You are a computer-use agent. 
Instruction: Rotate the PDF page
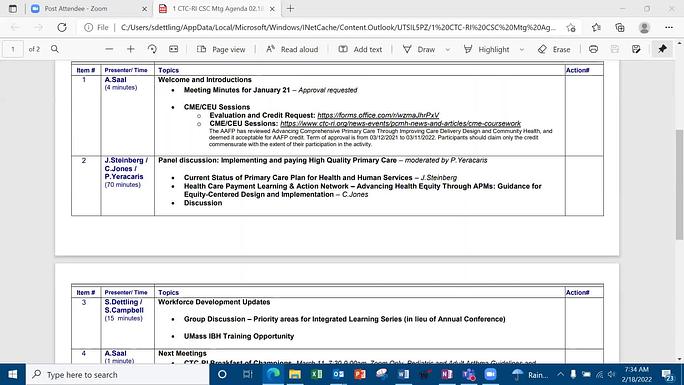152,49
